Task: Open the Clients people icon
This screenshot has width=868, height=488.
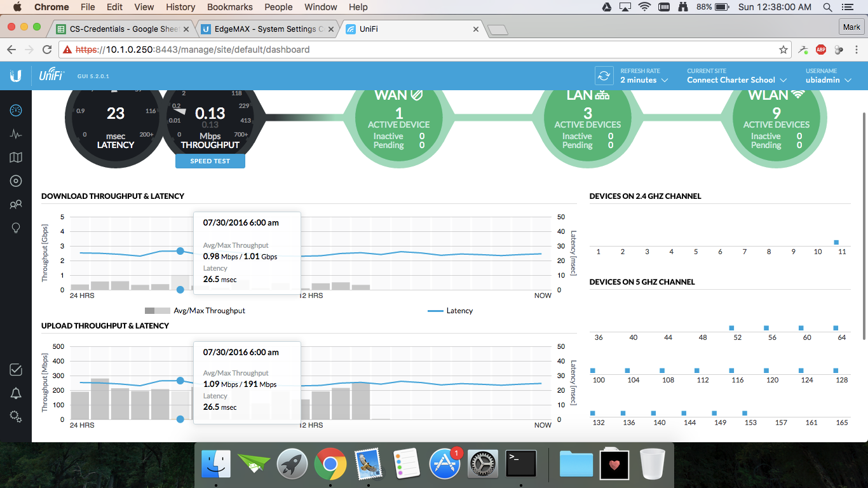Action: (16, 205)
